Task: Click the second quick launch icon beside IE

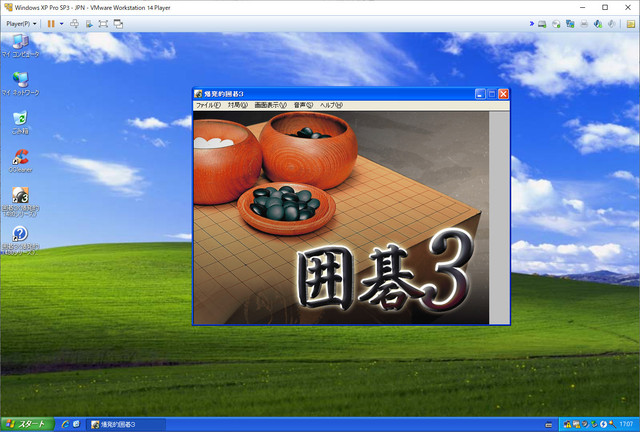Action: click(x=76, y=424)
